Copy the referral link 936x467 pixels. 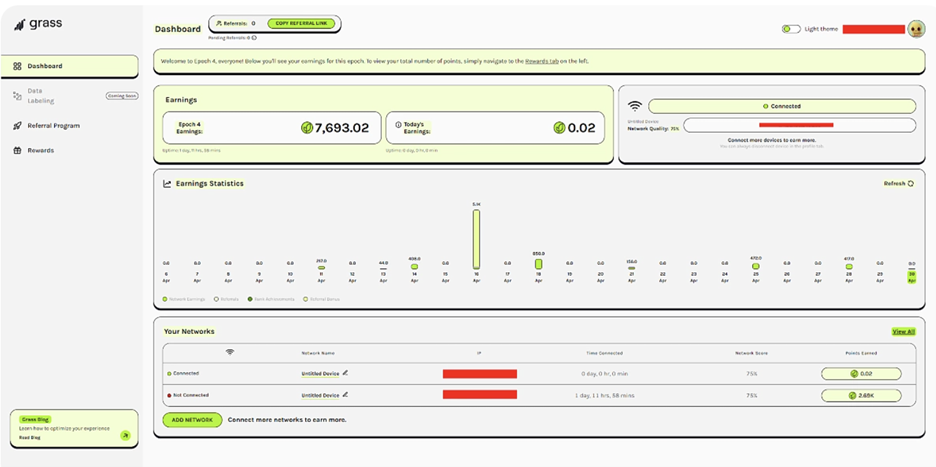[x=301, y=23]
